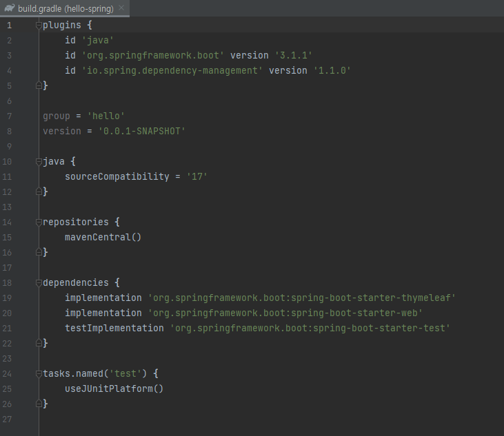504x436 pixels.
Task: Click the dependencies keyword
Action: 76,283
